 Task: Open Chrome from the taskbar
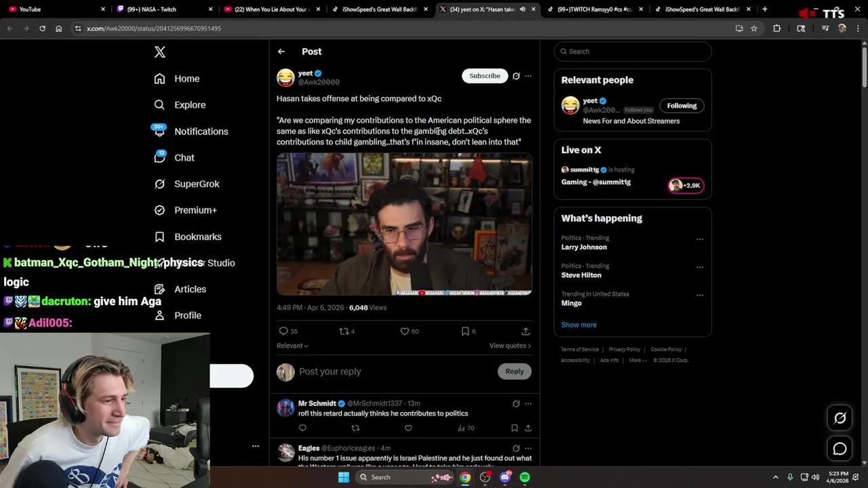(x=465, y=477)
